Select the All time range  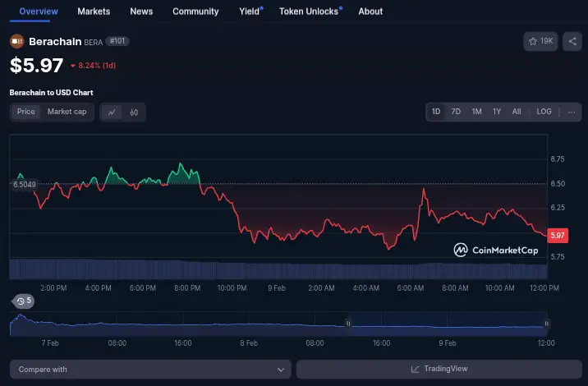(517, 112)
